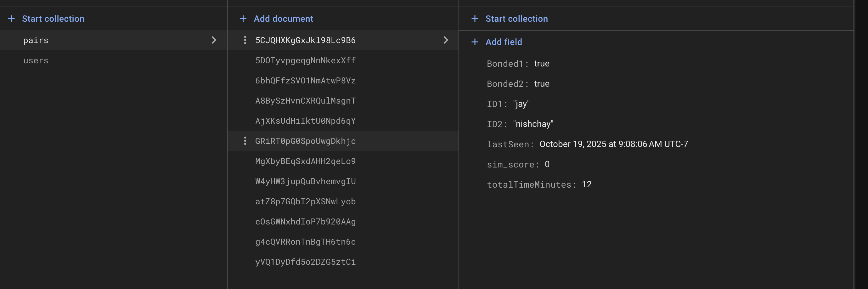Expand the pairs collection chevron
Screen dimensions: 868x289
(214, 40)
